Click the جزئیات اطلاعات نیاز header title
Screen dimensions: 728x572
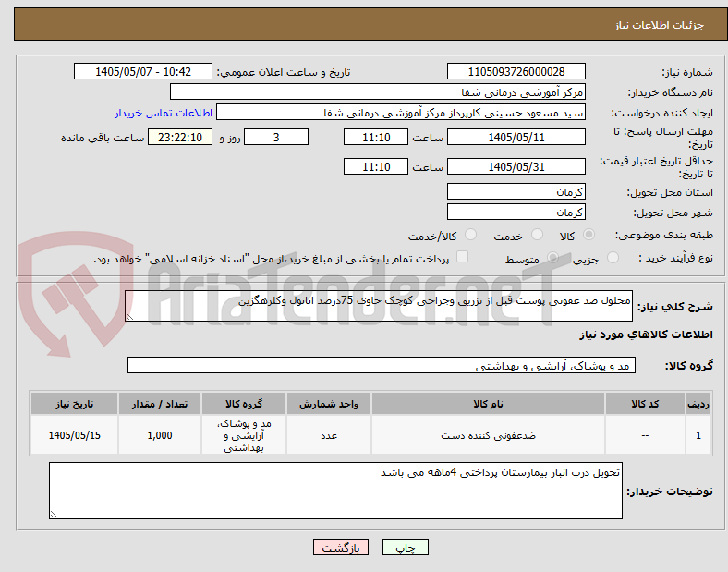point(660,25)
